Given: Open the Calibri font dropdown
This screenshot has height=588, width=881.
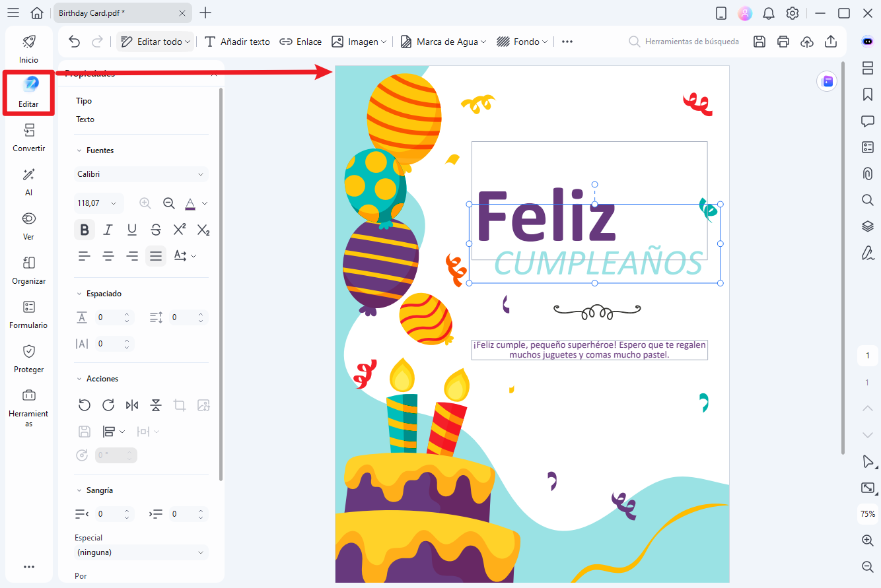Looking at the screenshot, I should (141, 174).
